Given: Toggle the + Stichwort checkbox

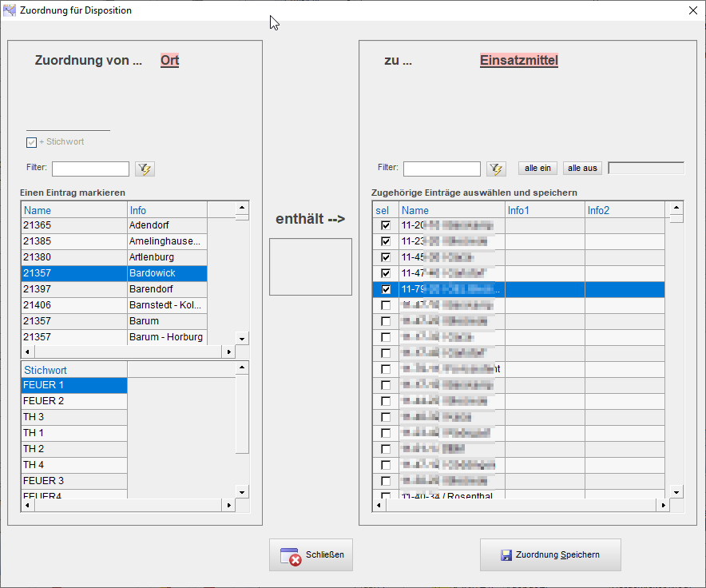Looking at the screenshot, I should 32,142.
